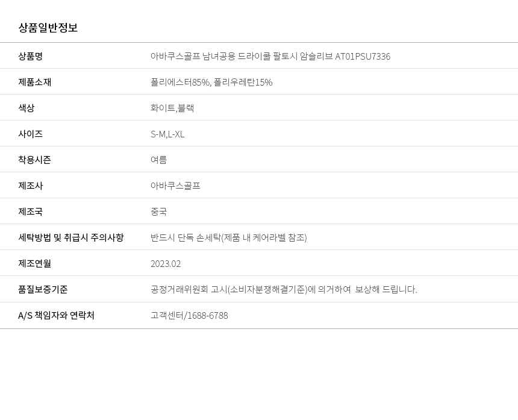Select the 상품명 label cell
Image resolution: width=518 pixels, height=420 pixels.
30,56
